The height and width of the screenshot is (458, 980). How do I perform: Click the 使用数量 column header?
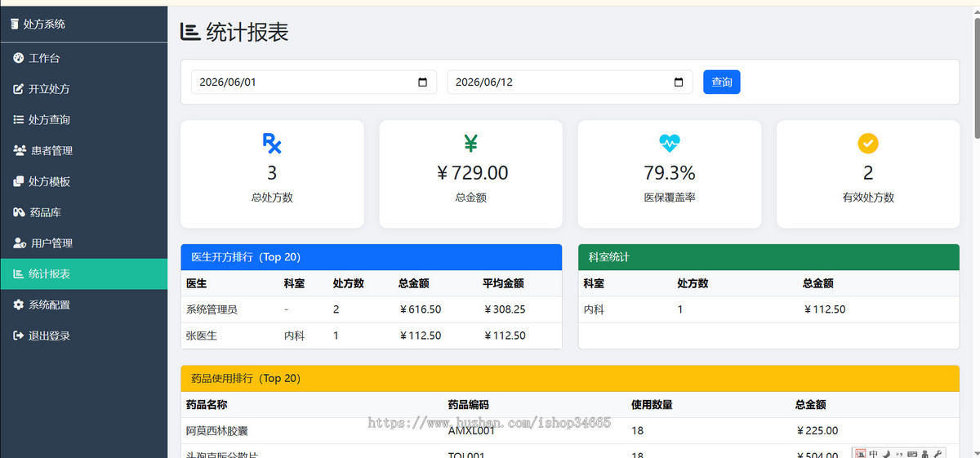652,404
